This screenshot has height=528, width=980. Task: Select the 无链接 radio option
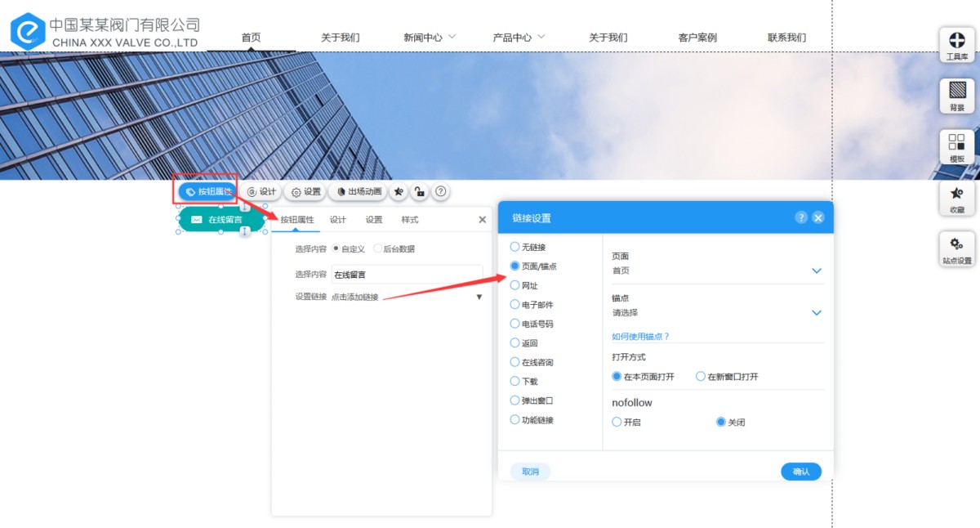coord(514,247)
